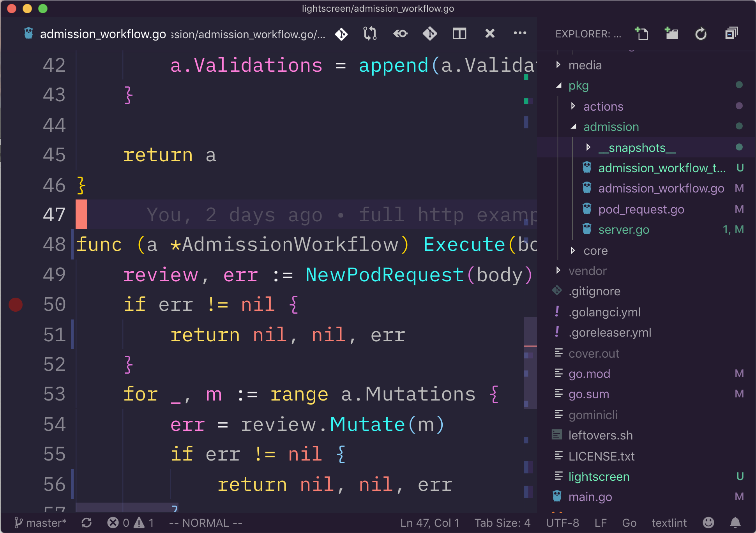Click the New File icon in Explorer
Screen dimensions: 756x533
click(641, 34)
